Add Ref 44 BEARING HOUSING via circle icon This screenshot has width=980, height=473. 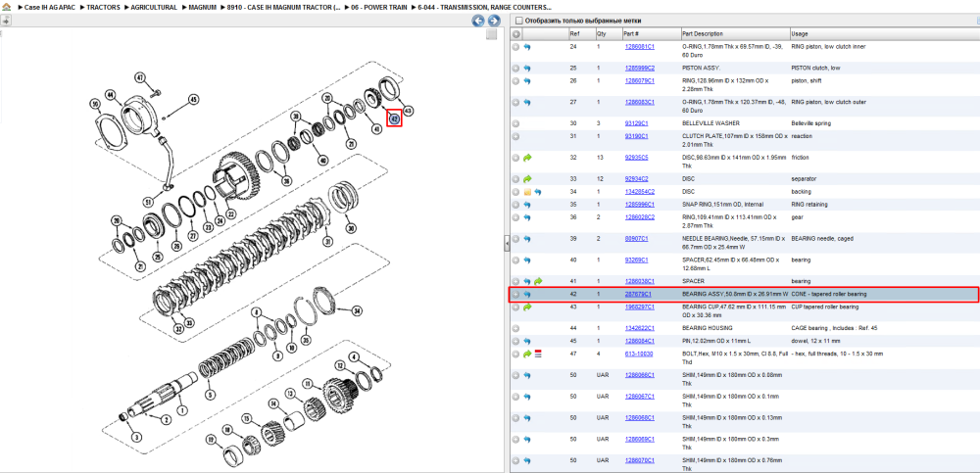515,328
